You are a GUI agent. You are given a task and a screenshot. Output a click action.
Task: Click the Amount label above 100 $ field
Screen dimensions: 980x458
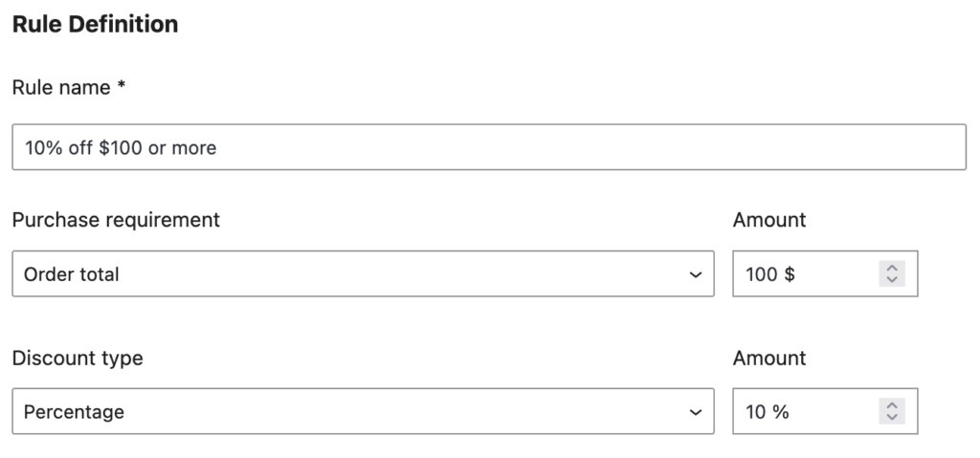click(769, 220)
